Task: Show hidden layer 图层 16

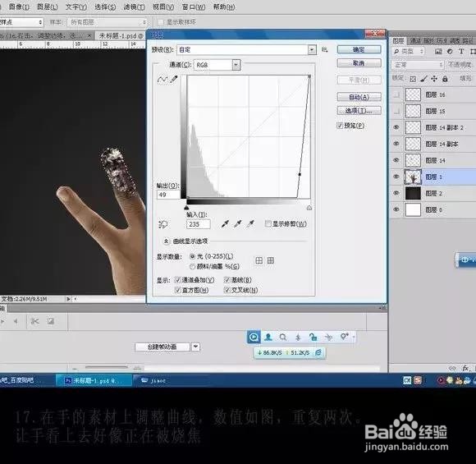Action: (x=396, y=94)
